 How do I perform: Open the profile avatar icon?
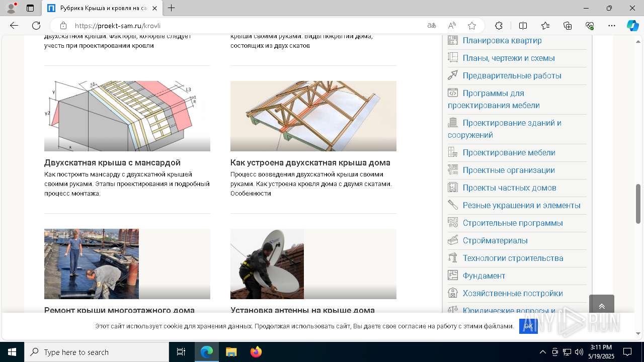pyautogui.click(x=11, y=8)
